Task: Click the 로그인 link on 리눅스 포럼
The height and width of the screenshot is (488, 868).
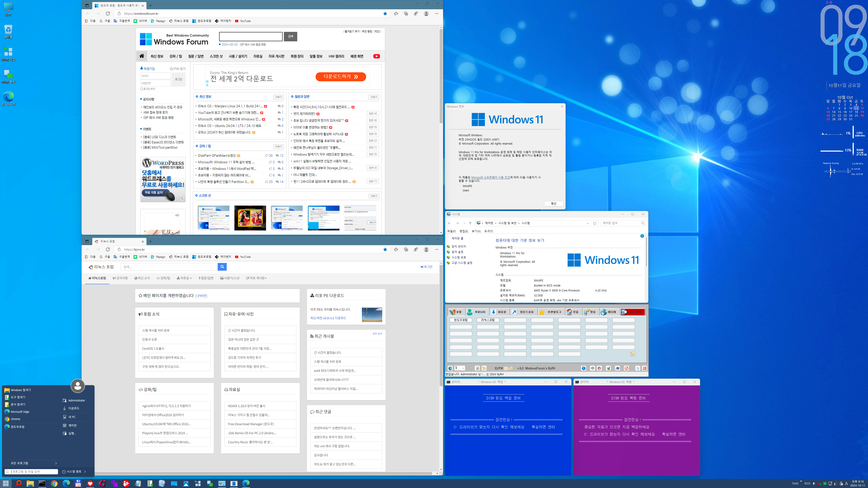Action: tap(426, 267)
